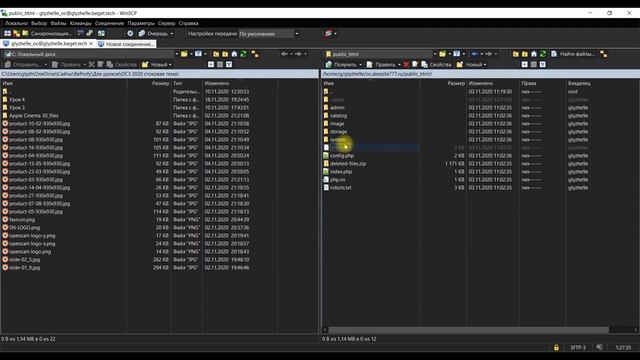640x360 pixels.
Task: Click first icon on the main toolbar
Action: click(7, 33)
